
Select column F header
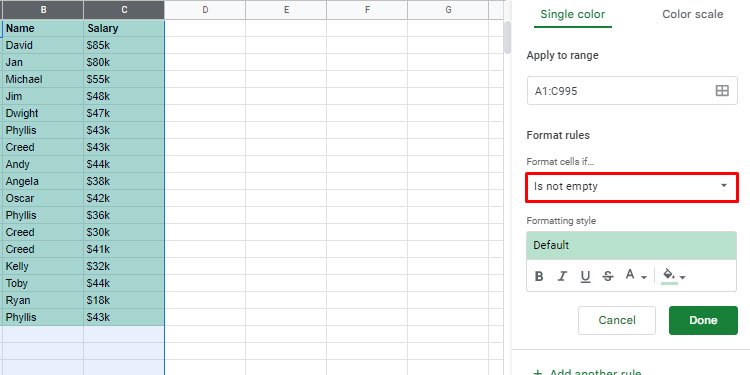[x=367, y=10]
